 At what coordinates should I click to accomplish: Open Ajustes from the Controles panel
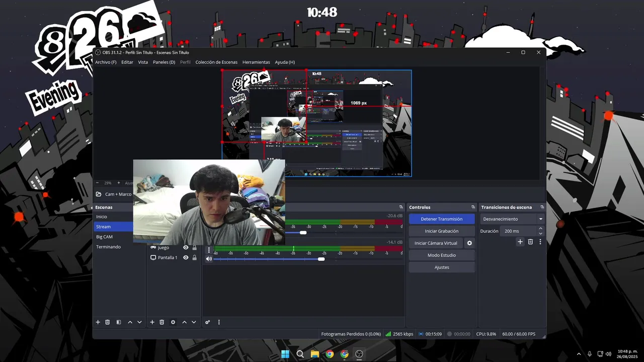click(442, 267)
